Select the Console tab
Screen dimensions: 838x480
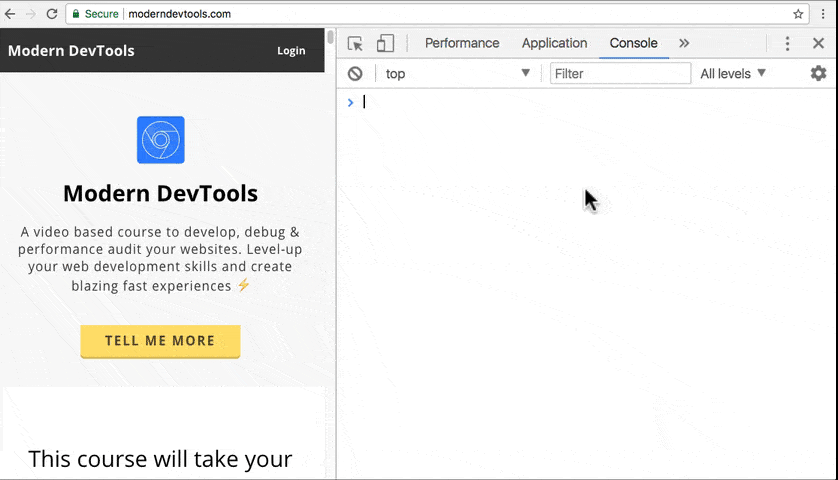633,43
